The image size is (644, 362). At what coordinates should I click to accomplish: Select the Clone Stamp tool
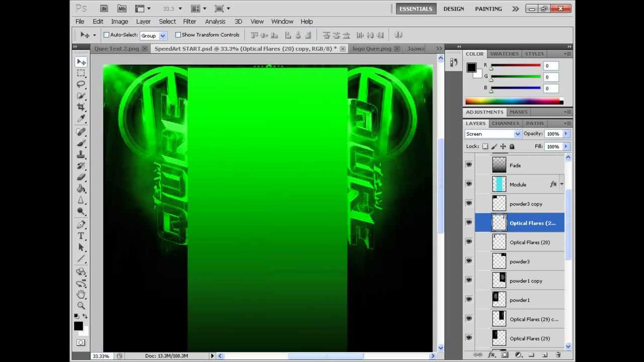pos(81,154)
